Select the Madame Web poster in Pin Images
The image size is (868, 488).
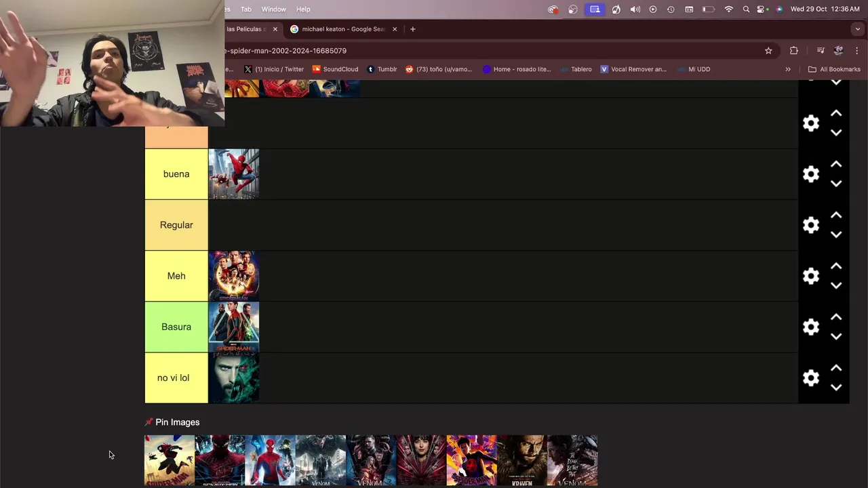(421, 461)
